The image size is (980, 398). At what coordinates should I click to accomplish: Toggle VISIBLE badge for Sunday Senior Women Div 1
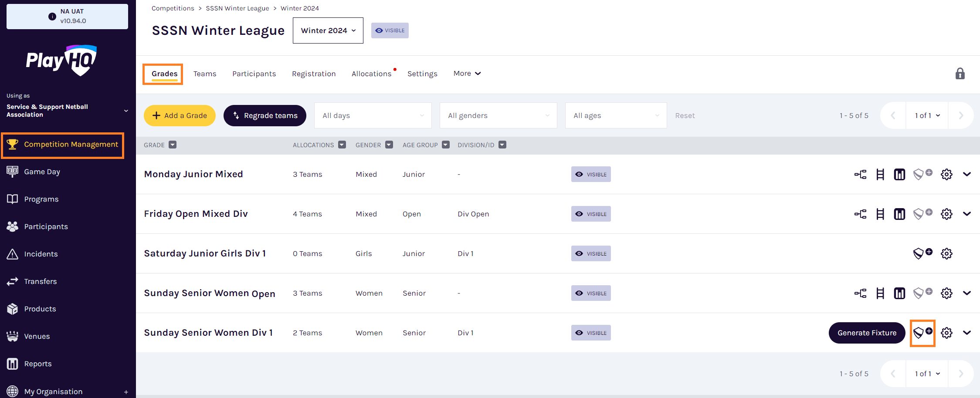point(591,333)
